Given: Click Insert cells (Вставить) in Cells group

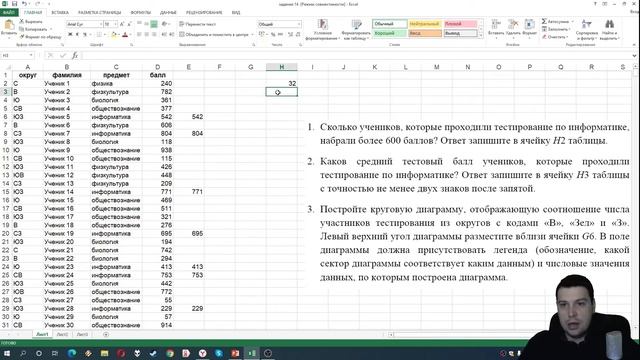Looking at the screenshot, I should 496,28.
